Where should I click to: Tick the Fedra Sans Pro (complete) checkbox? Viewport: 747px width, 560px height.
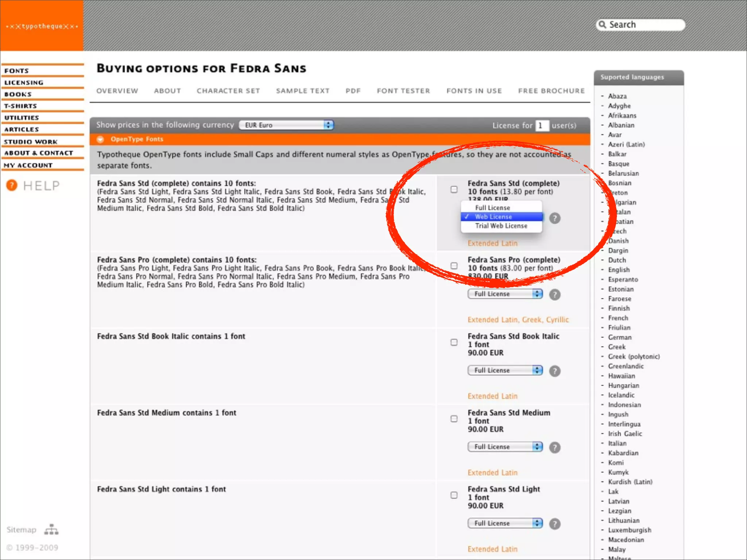coord(454,266)
